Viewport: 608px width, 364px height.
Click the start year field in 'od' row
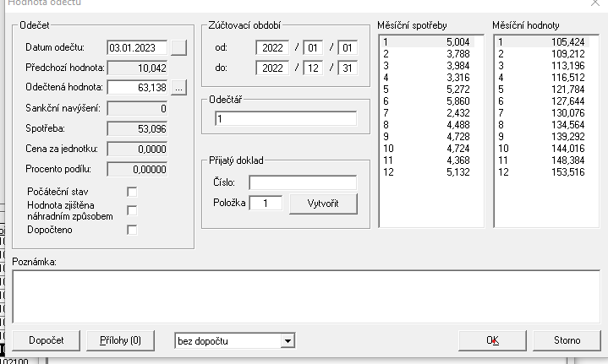pyautogui.click(x=272, y=47)
